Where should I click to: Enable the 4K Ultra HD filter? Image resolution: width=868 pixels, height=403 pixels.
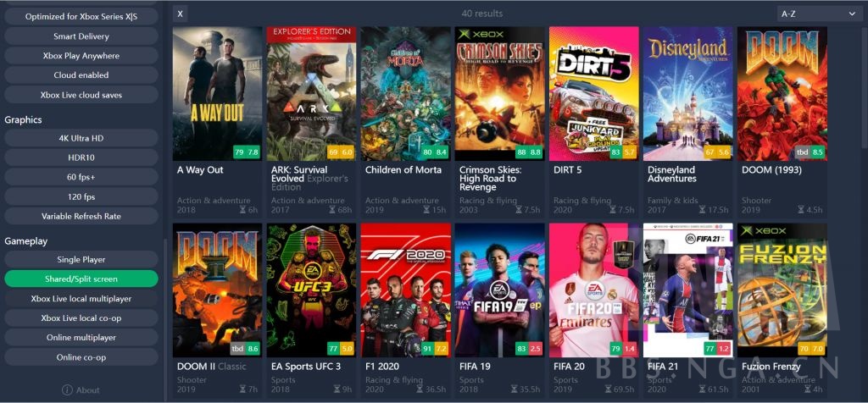[x=81, y=138]
